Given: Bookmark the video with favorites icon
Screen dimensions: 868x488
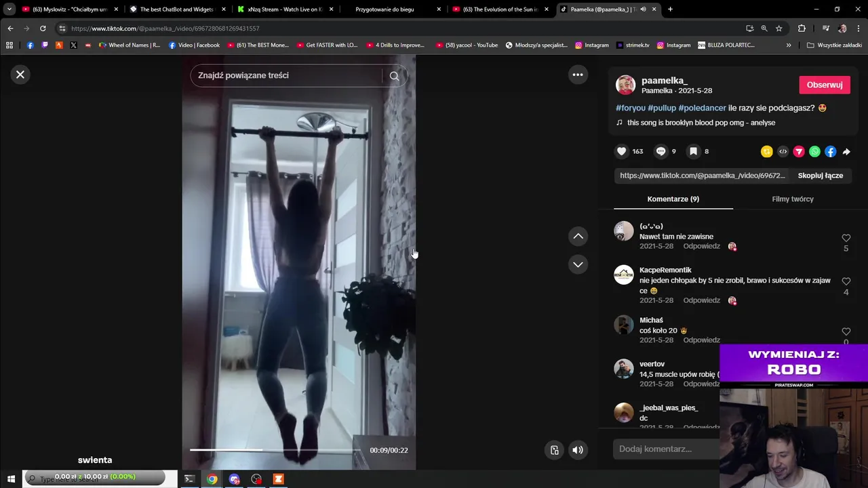Looking at the screenshot, I should click(693, 151).
